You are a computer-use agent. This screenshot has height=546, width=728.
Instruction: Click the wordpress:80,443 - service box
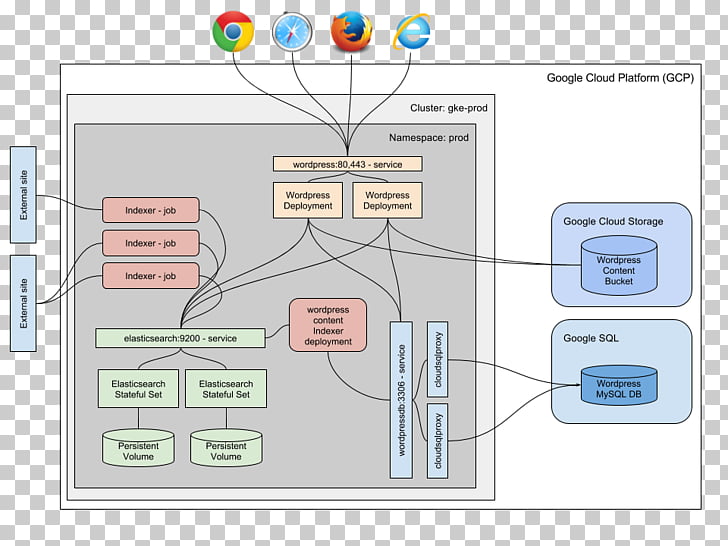click(347, 163)
